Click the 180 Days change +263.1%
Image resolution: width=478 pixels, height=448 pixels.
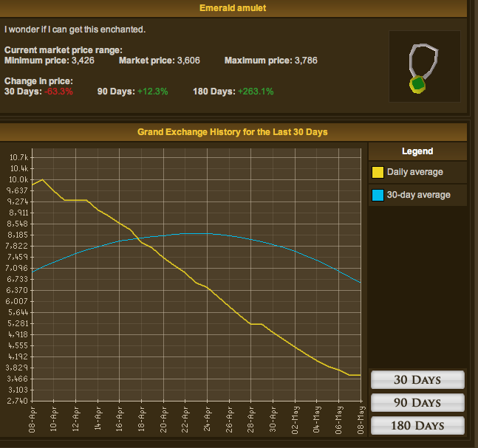[x=256, y=92]
